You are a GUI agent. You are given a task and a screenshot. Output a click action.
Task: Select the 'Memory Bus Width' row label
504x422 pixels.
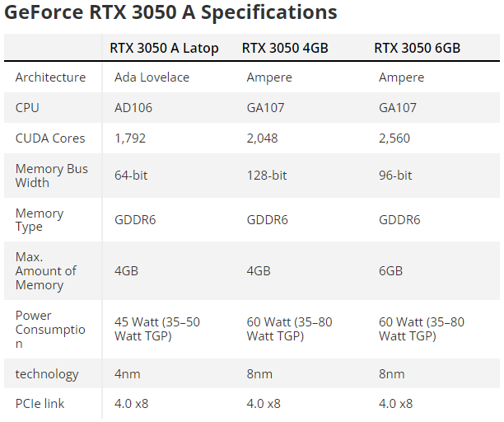52,176
